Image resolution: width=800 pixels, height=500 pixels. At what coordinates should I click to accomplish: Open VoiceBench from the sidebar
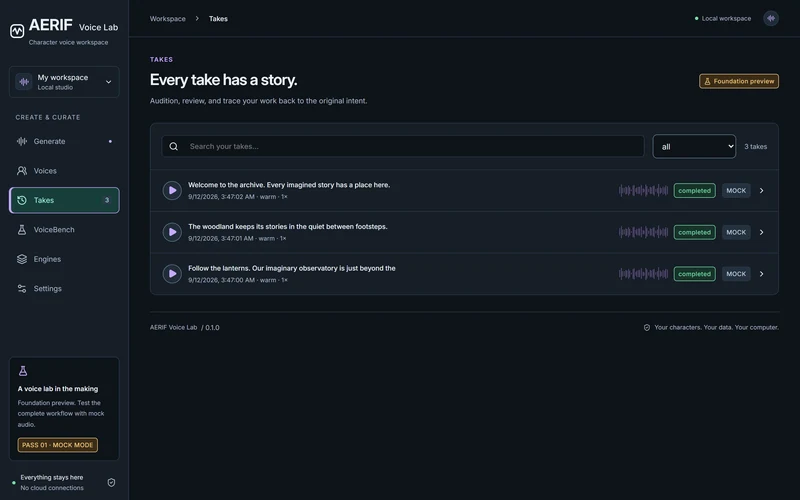64,230
